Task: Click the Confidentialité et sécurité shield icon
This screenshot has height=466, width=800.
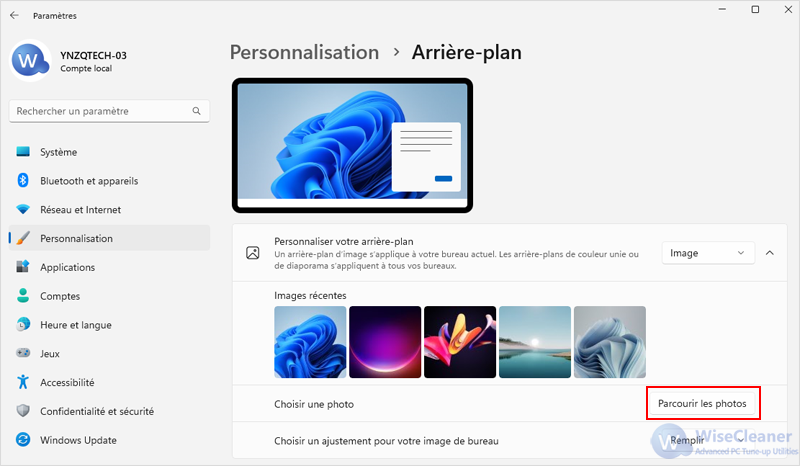Action: coord(23,410)
